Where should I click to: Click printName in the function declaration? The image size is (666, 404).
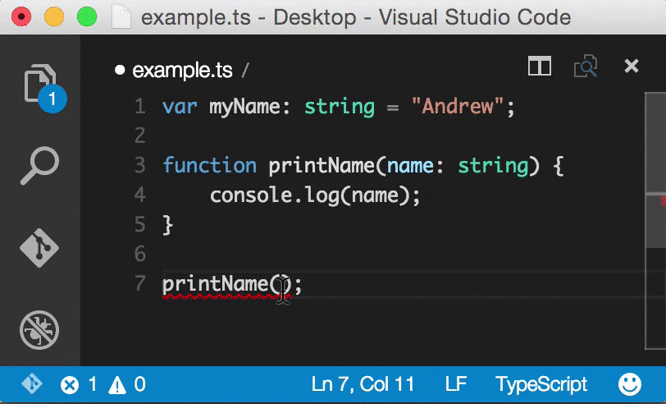coord(321,165)
